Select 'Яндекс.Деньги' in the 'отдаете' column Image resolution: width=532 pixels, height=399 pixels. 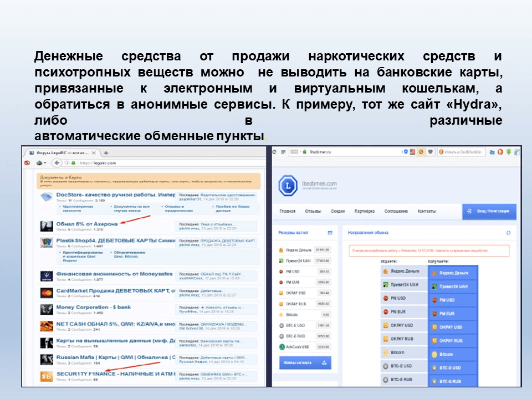click(x=404, y=272)
